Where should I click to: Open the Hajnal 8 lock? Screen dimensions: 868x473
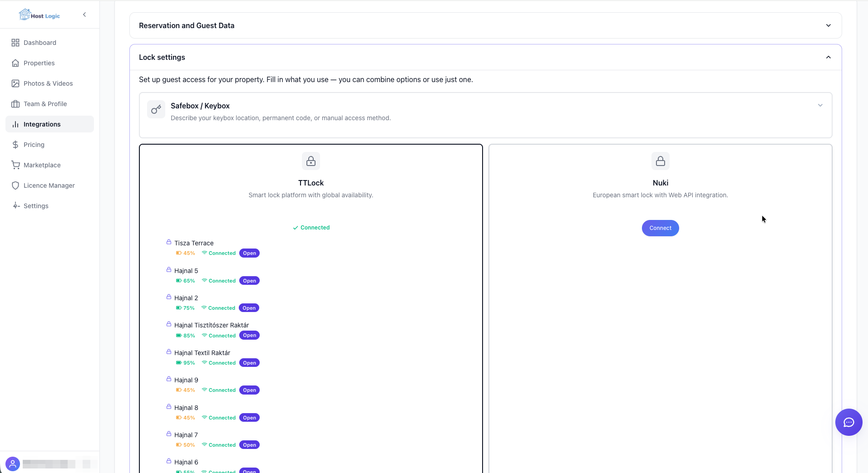pos(249,418)
